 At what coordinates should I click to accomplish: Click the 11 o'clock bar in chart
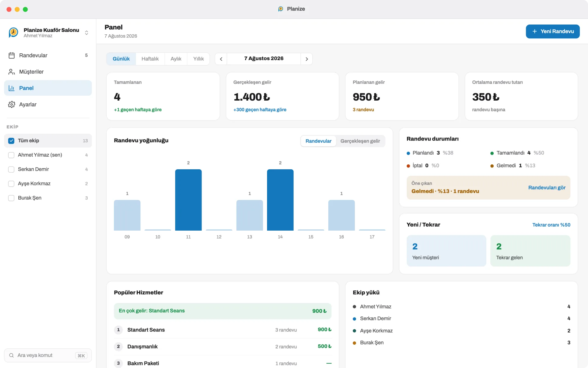[x=188, y=200]
